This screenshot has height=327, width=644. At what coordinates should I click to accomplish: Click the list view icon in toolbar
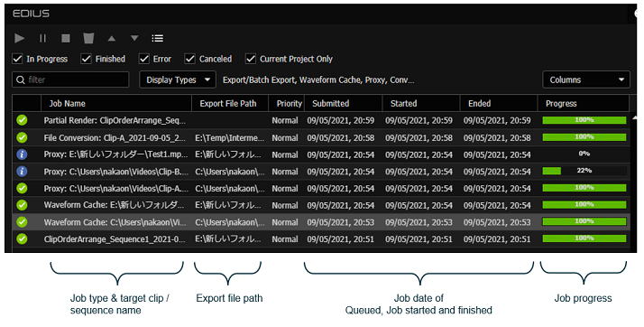[x=158, y=38]
